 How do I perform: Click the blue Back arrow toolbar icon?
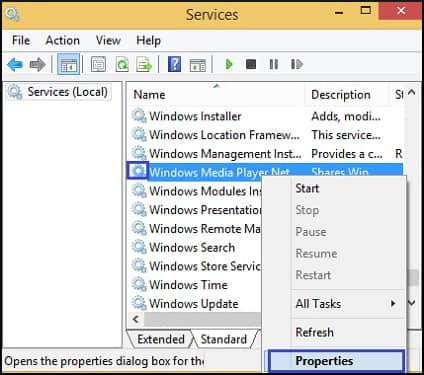point(15,64)
